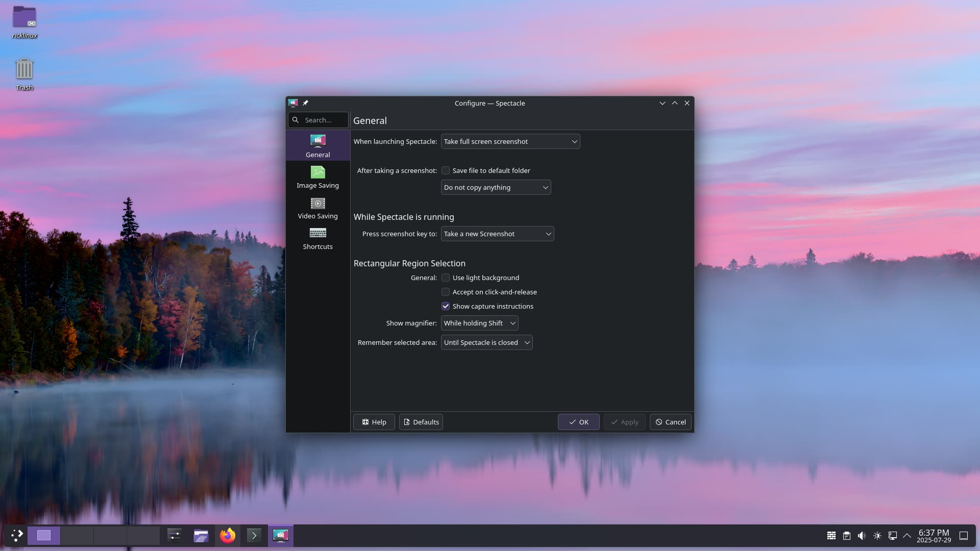Open the clock showing 6:37 PM
This screenshot has height=551, width=980.
click(x=934, y=536)
